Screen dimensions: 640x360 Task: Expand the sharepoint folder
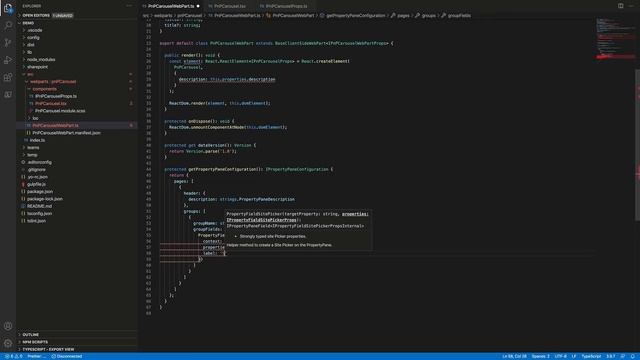click(37, 67)
